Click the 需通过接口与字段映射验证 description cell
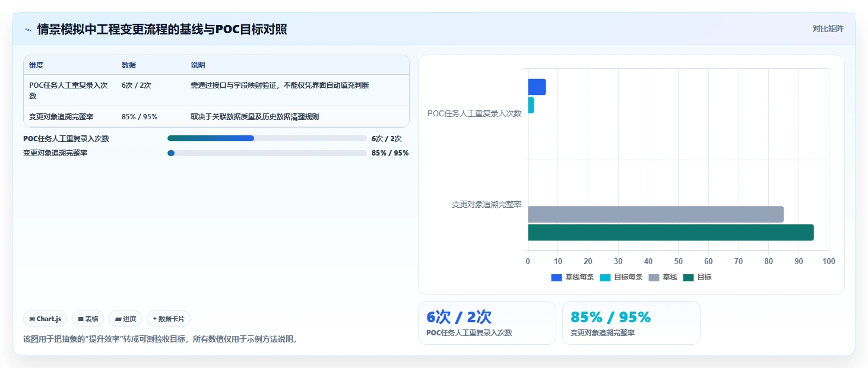This screenshot has width=868, height=368. (280, 85)
